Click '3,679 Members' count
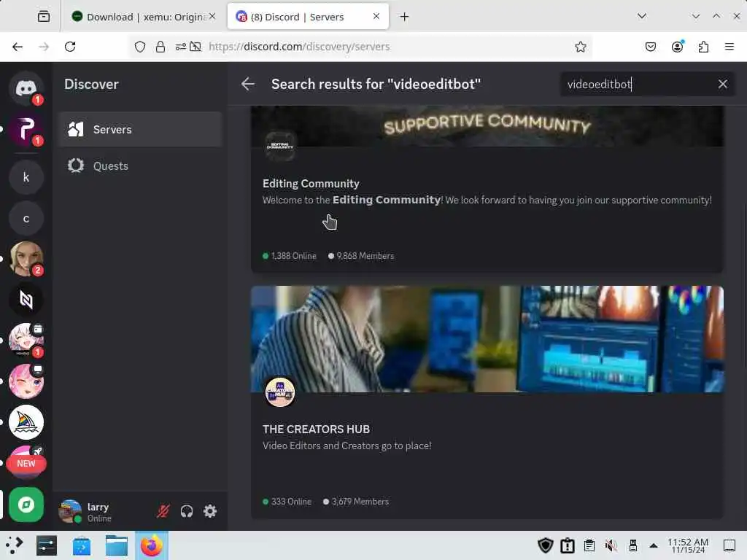Viewport: 747px width, 560px height. (x=356, y=502)
